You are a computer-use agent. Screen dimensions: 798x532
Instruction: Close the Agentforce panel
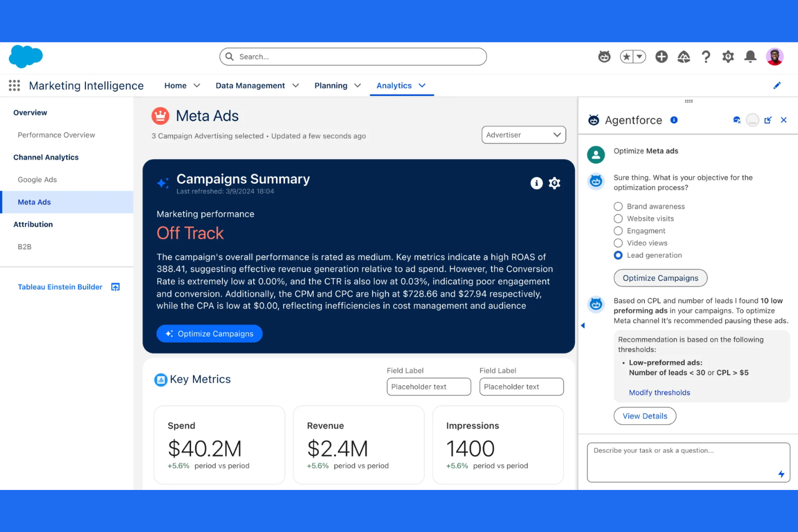tap(783, 120)
